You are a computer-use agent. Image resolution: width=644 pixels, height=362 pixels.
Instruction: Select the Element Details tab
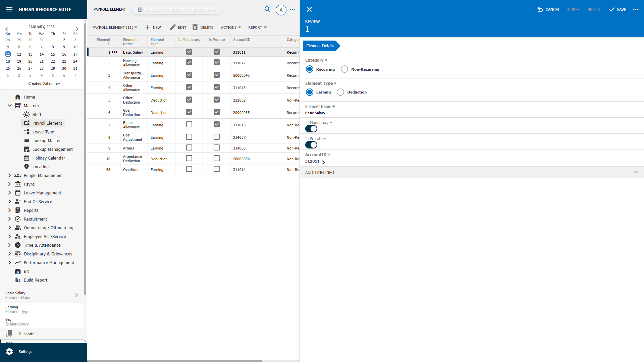tap(320, 46)
